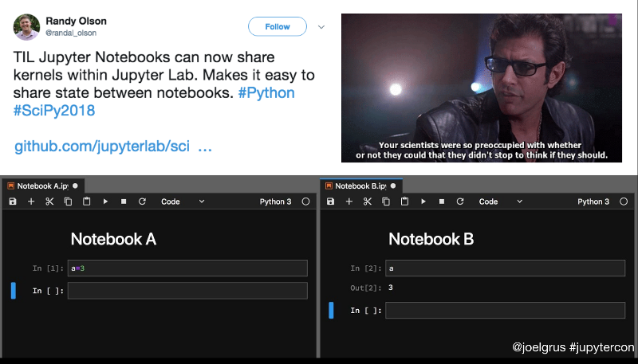Click the In [1]: prompt in Notebook A
Screen dimensions: 638x364
[x=48, y=268]
